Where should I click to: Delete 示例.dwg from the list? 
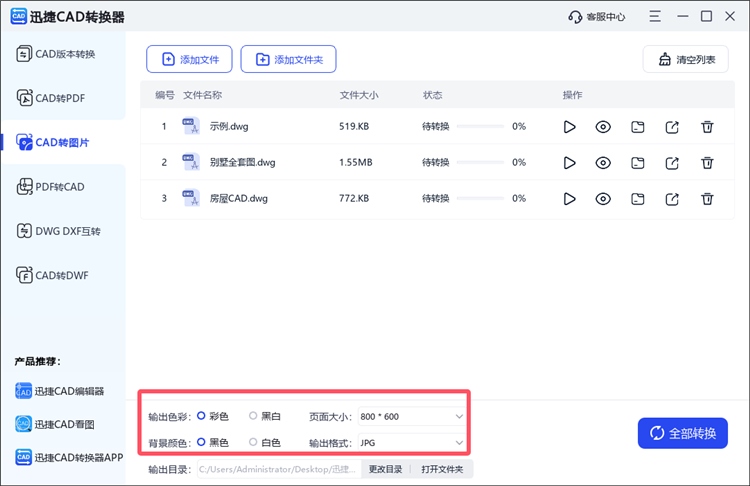(x=707, y=127)
